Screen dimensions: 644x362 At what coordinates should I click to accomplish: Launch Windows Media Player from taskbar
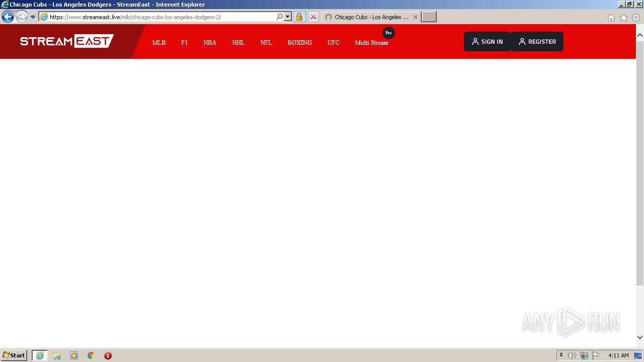coord(74,355)
